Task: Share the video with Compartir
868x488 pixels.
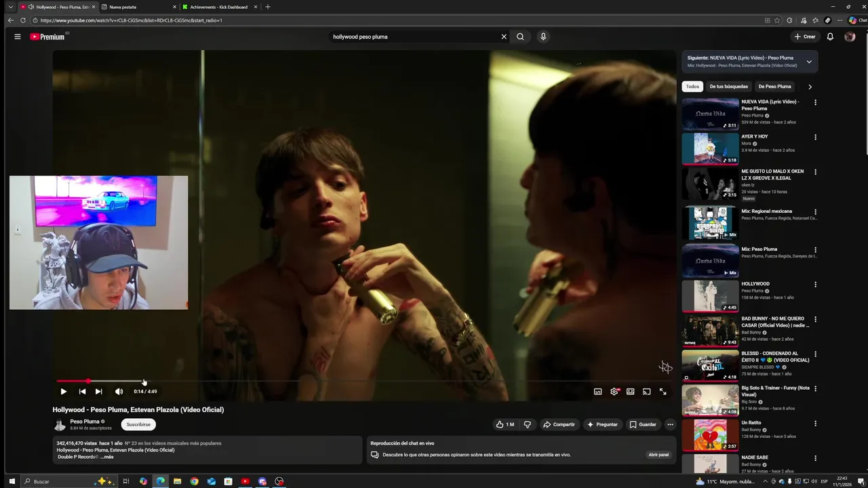Action: (x=559, y=424)
